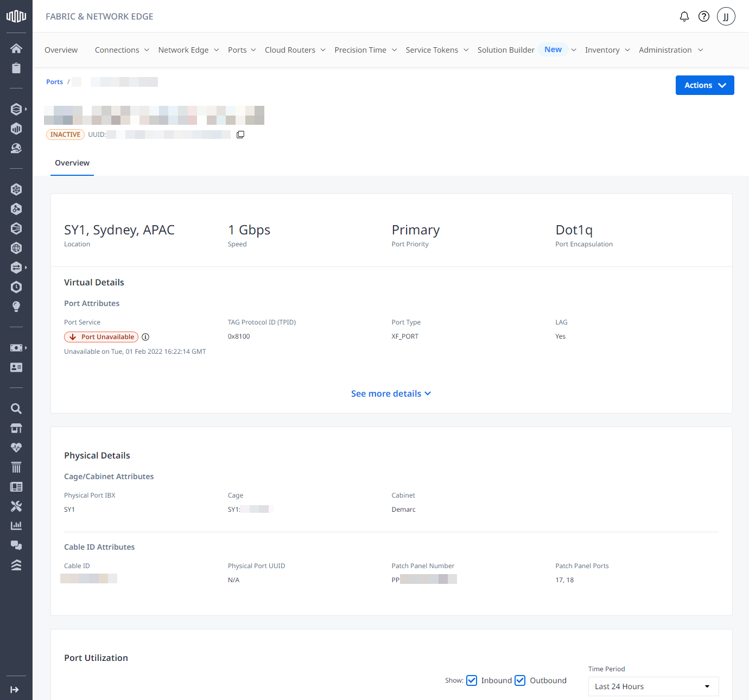Screen dimensions: 749x700
Task: Click the 'SY1, Sydney, APAC' location text
Action: tap(119, 230)
